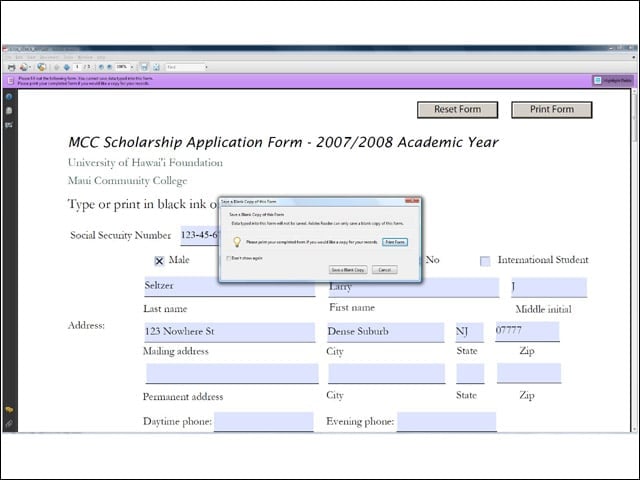Viewport: 640px width, 480px height.
Task: Click Print Form inside the dialog
Action: coord(395,242)
